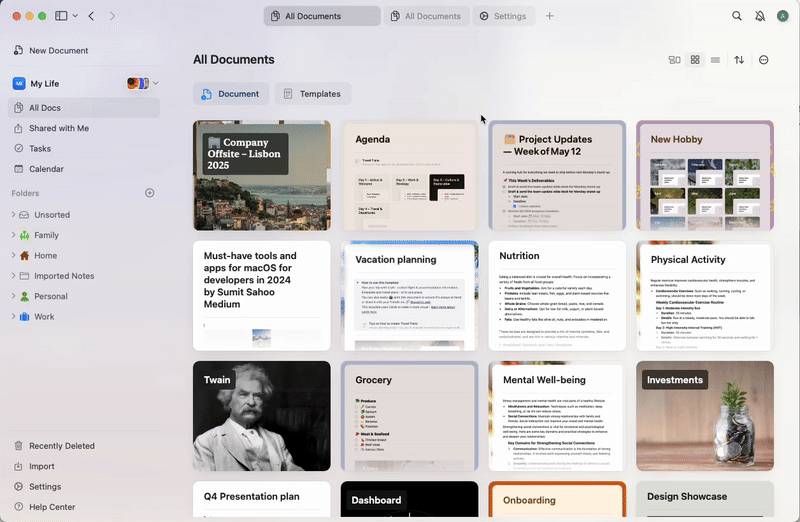This screenshot has width=800, height=522.
Task: Add a new folder with plus
Action: 149,193
